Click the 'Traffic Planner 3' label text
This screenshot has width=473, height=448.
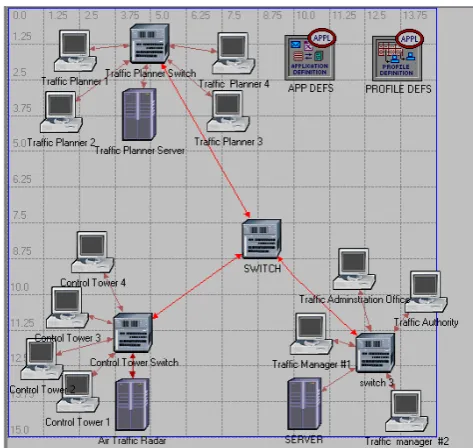point(228,142)
